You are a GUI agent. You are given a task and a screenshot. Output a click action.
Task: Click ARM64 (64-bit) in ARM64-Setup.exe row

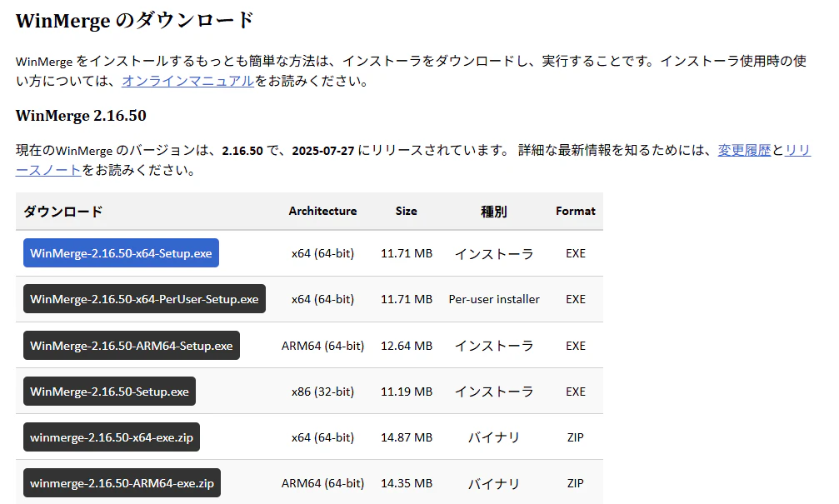pyautogui.click(x=322, y=346)
